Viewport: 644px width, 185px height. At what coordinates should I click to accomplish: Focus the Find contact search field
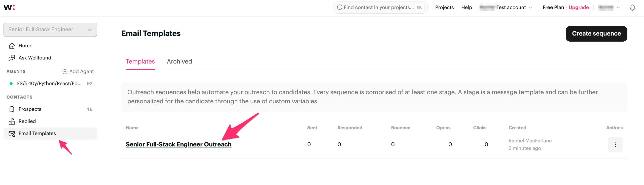pos(379,8)
